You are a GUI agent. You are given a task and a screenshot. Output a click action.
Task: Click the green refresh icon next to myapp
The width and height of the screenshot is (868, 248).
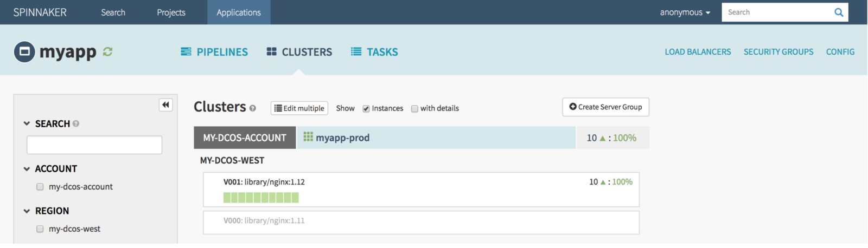point(107,51)
